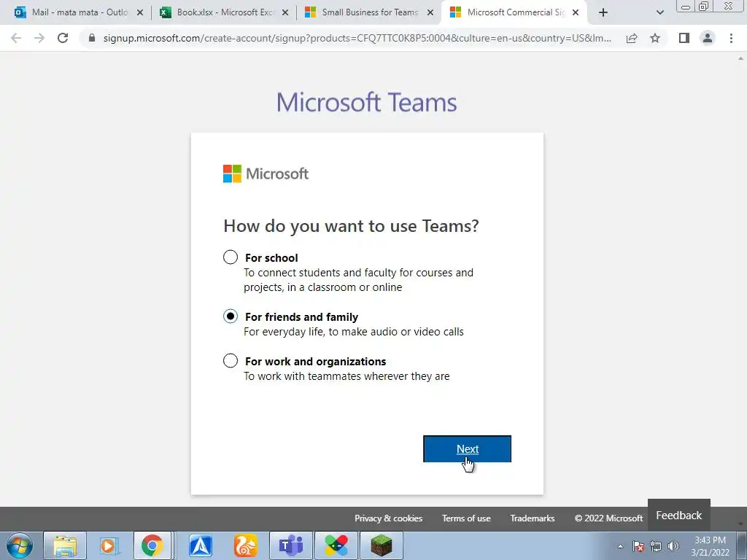
Task: Click the Next button
Action: click(468, 448)
